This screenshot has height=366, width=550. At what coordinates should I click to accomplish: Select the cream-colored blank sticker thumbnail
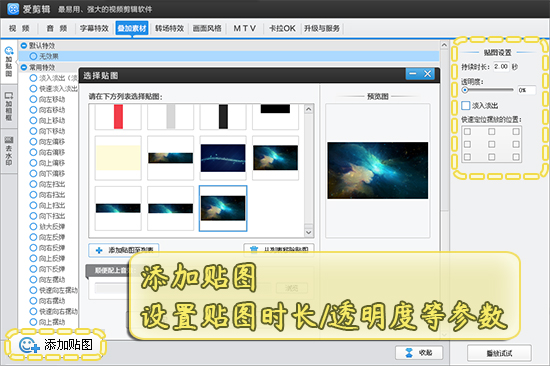(118, 158)
